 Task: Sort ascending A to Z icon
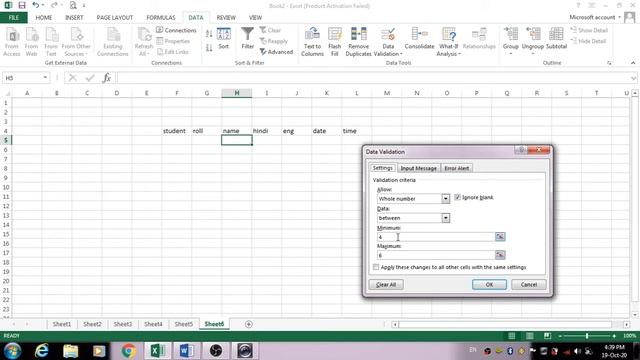tap(209, 34)
